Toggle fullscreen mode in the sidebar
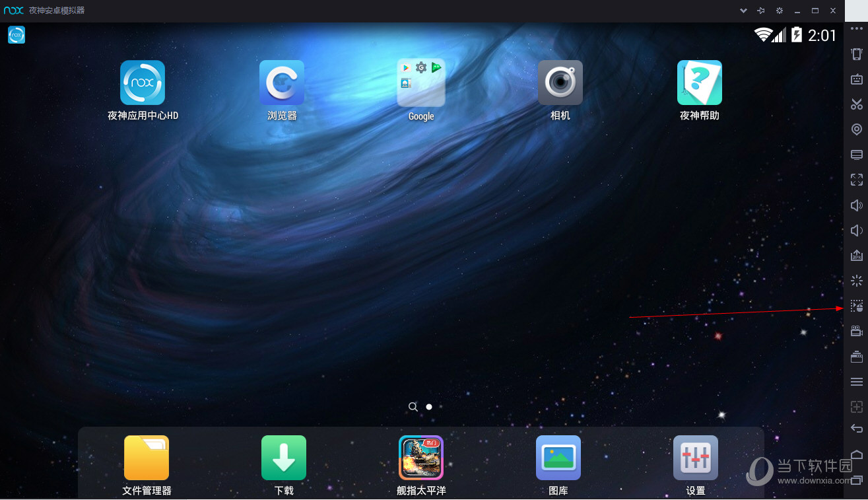 pyautogui.click(x=856, y=180)
